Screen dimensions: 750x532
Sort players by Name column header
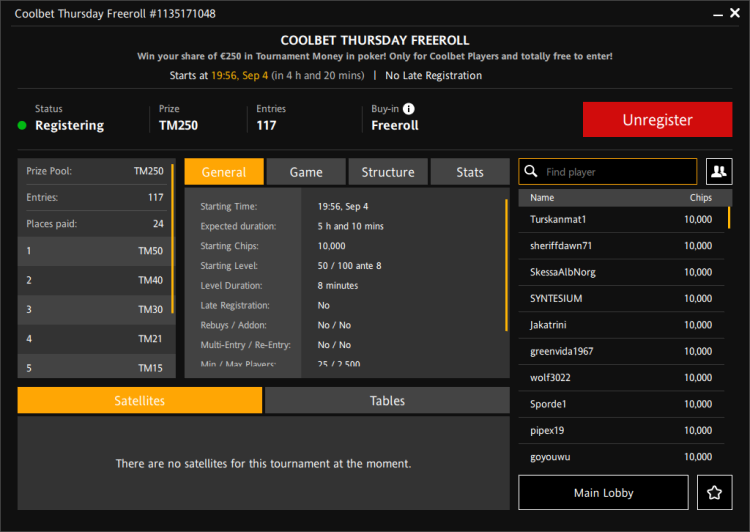[x=542, y=198]
